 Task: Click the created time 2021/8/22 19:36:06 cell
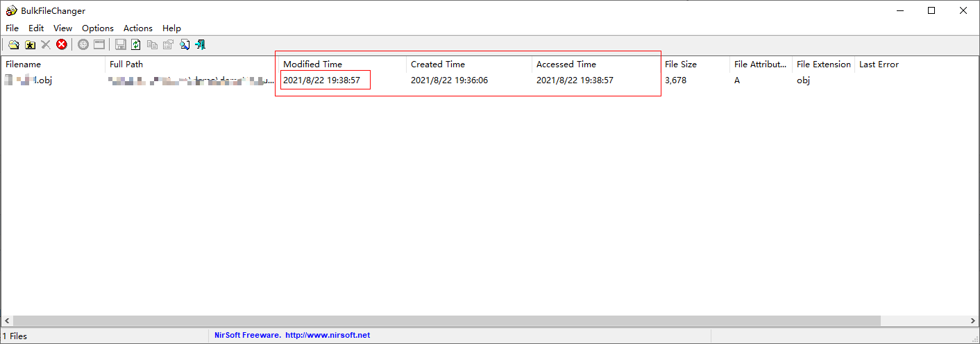pos(449,80)
